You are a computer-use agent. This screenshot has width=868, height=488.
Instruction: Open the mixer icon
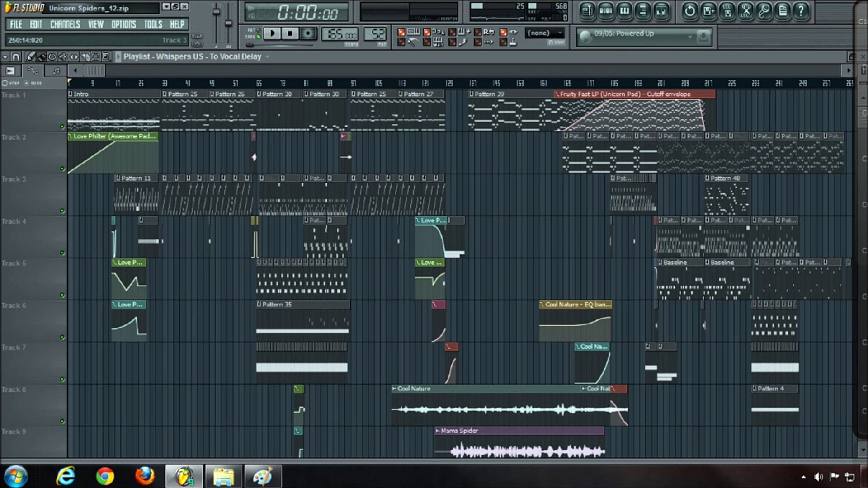coord(661,11)
